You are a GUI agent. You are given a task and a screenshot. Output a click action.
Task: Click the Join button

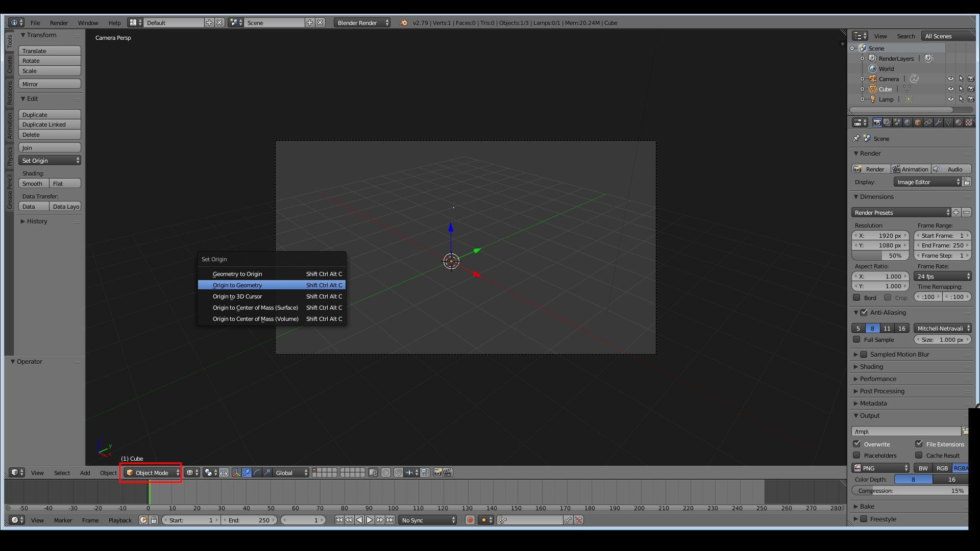point(50,147)
